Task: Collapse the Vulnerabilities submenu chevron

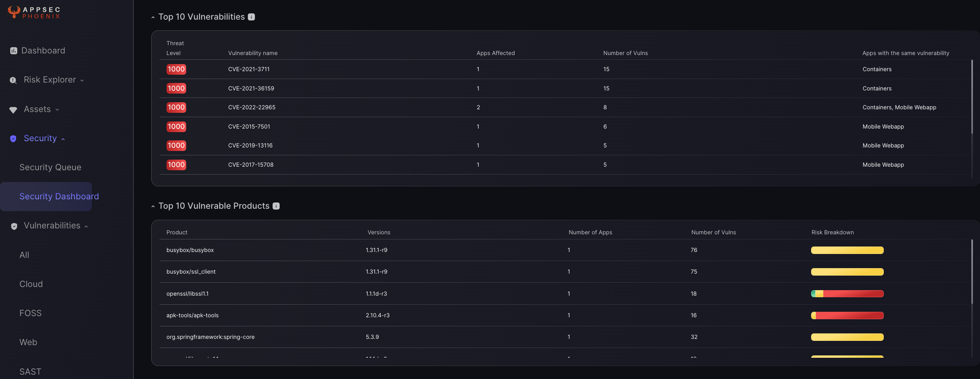Action: [x=86, y=226]
